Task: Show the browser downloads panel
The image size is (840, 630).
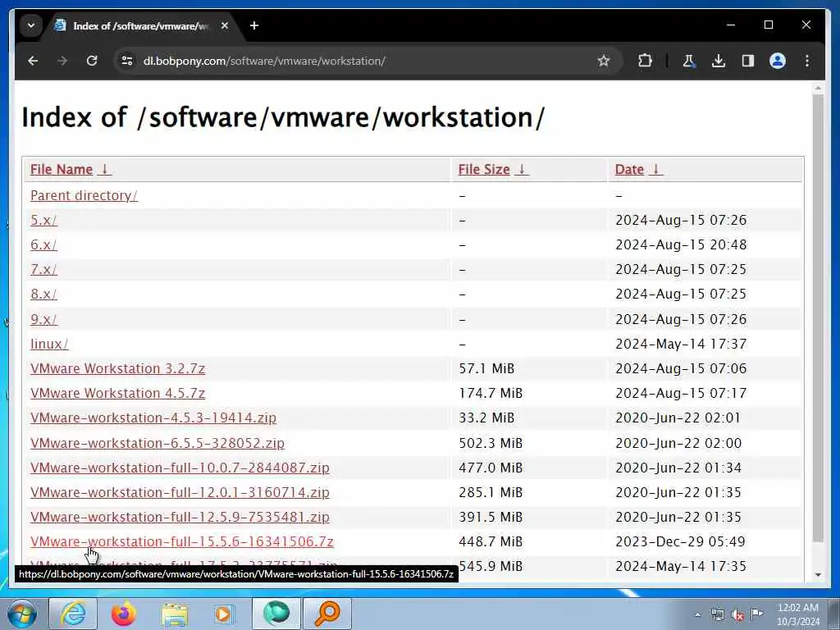Action: (x=719, y=61)
